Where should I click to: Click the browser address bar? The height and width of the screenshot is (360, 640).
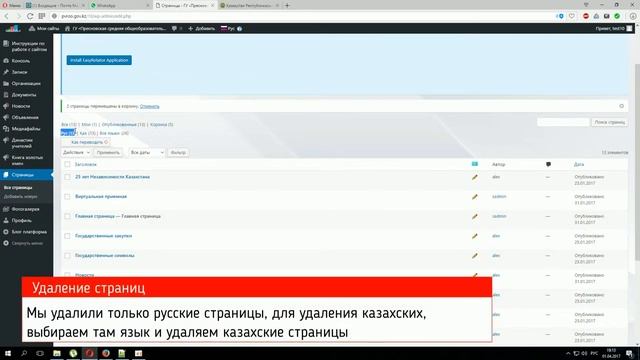pyautogui.click(x=302, y=16)
